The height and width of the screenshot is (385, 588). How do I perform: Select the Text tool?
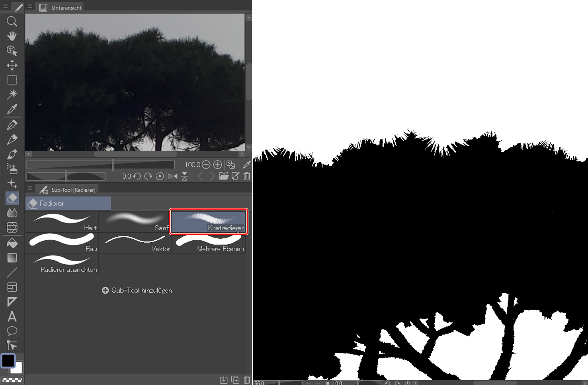pyautogui.click(x=12, y=316)
